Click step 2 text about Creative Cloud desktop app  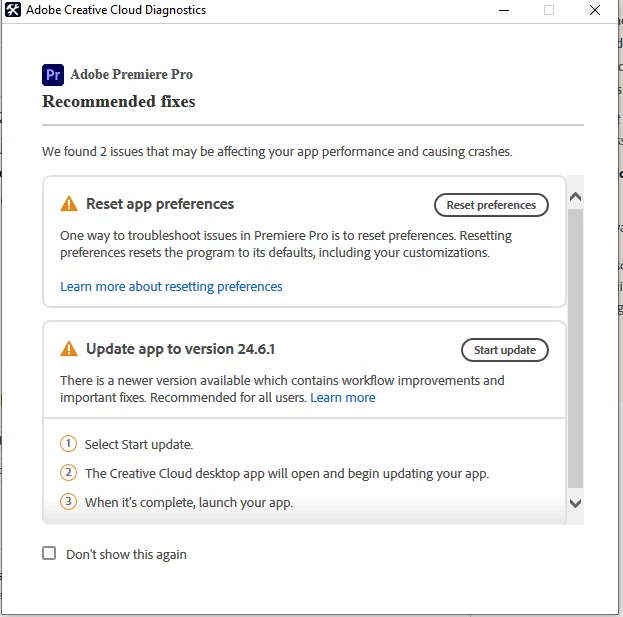pyautogui.click(x=287, y=474)
